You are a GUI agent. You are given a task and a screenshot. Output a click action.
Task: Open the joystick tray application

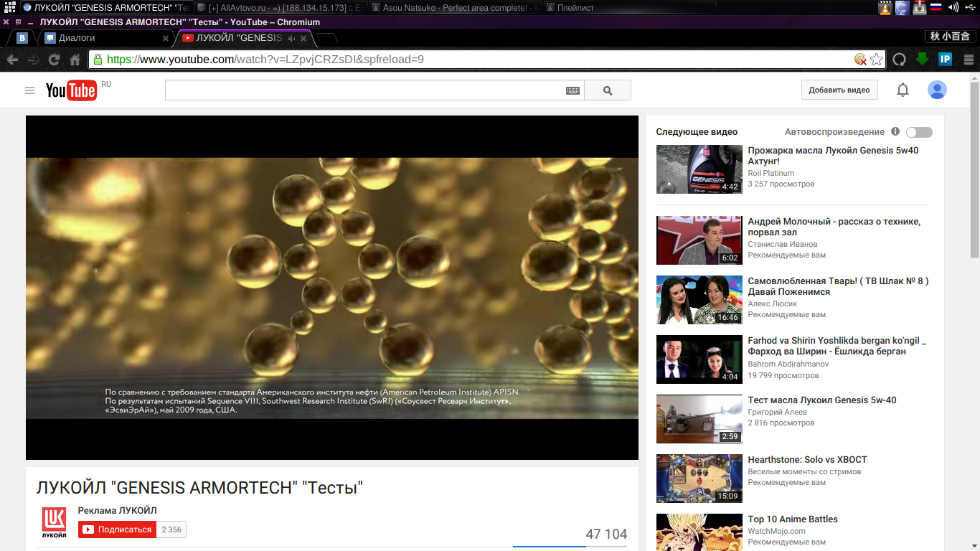(x=918, y=8)
